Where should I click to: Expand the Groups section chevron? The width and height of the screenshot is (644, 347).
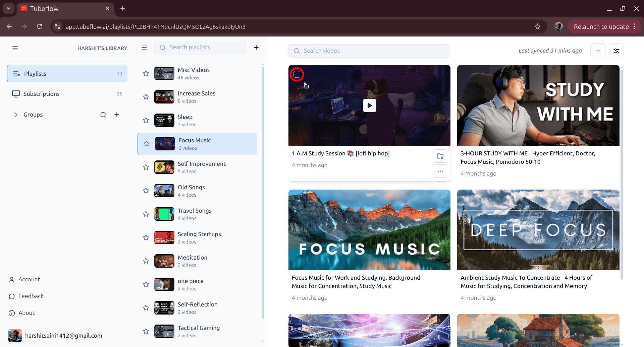pos(16,114)
